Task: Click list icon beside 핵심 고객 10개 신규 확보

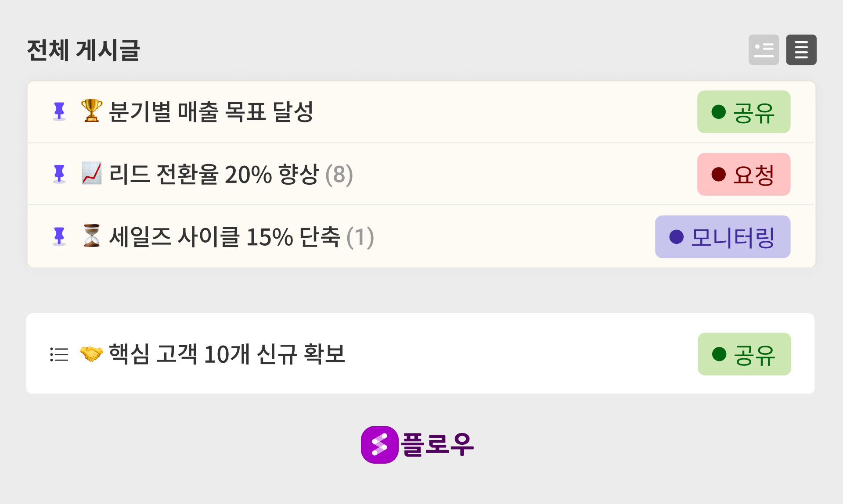Action: tap(59, 354)
